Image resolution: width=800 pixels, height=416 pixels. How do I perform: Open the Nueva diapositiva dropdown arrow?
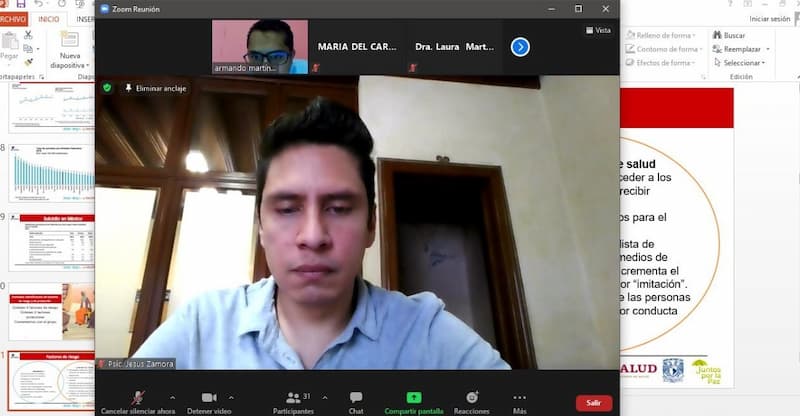coord(88,65)
